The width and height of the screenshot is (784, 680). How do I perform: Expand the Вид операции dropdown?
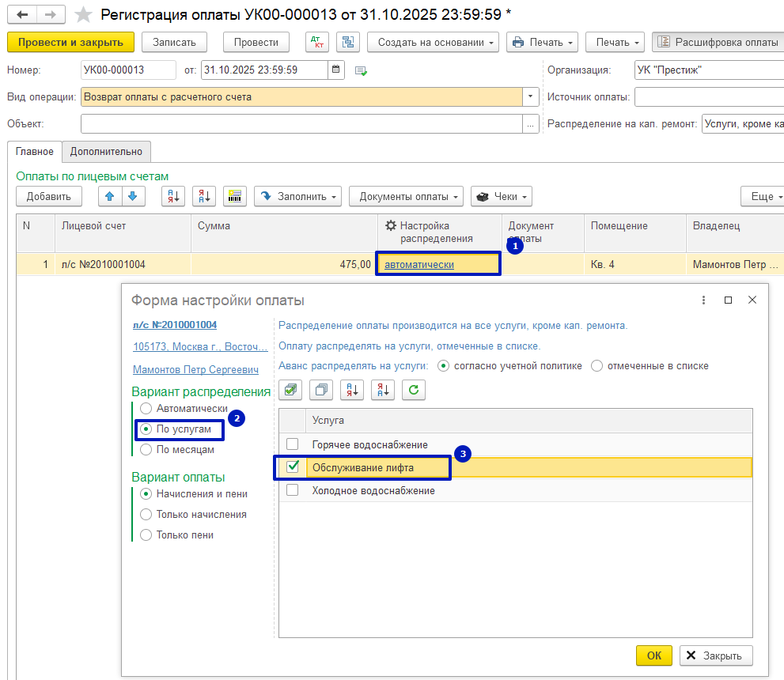point(529,97)
